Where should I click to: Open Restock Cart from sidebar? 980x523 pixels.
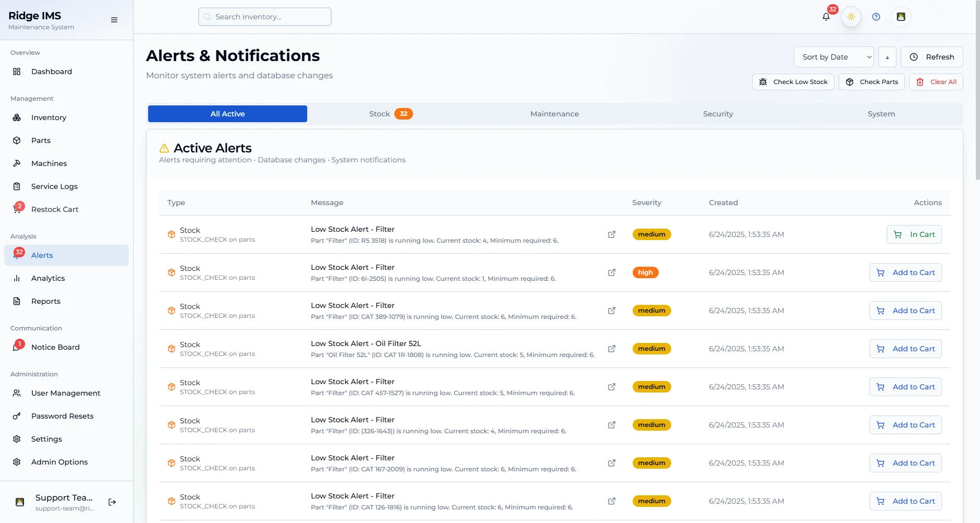pos(55,209)
